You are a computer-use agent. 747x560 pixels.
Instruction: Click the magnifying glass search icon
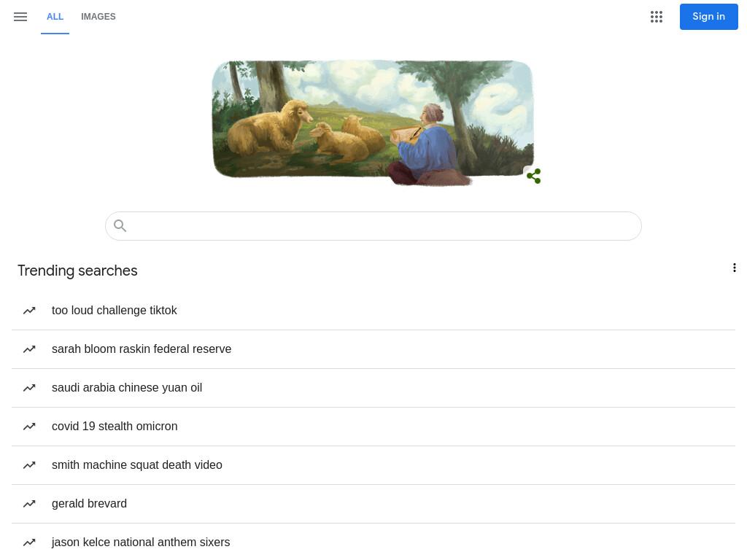(120, 226)
